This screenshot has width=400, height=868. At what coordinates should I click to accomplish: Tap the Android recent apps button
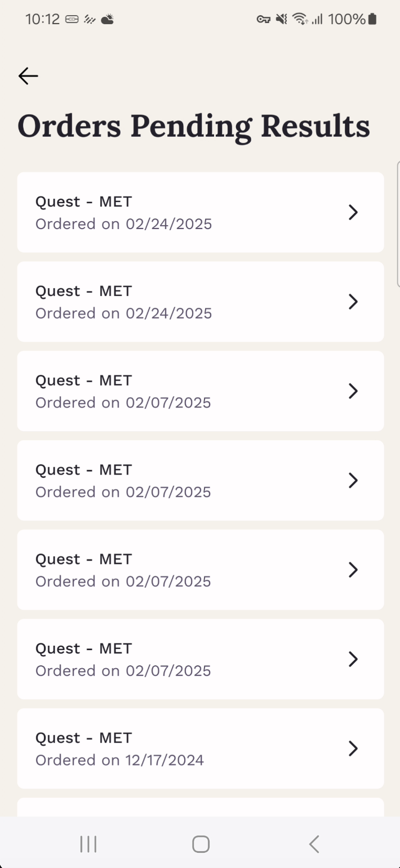tap(88, 844)
